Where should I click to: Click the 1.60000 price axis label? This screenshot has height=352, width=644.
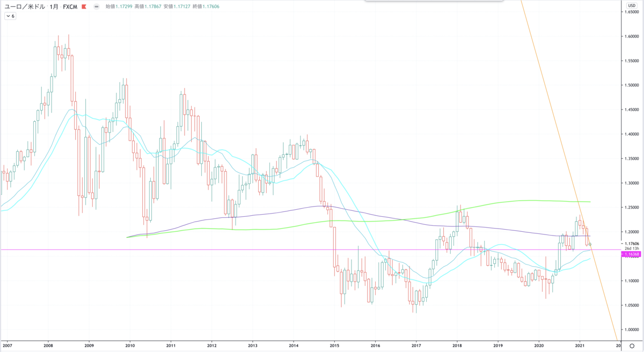631,36
